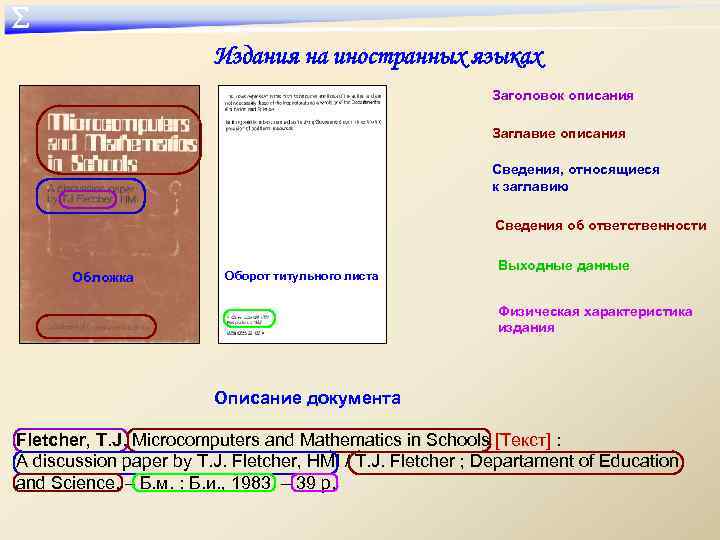Viewport: 720px width, 540px height.
Task: Click the legend item "Физическая характеристика издания"
Action: pos(595,319)
